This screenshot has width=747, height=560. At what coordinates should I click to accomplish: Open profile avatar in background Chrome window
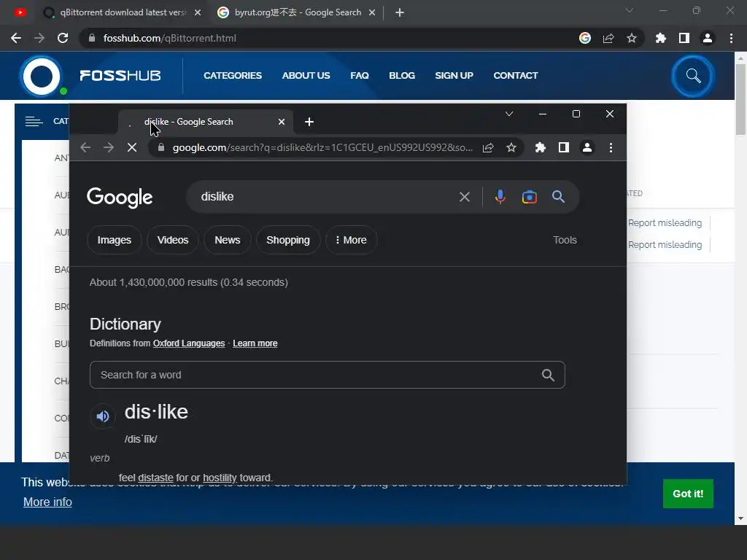[x=708, y=38]
